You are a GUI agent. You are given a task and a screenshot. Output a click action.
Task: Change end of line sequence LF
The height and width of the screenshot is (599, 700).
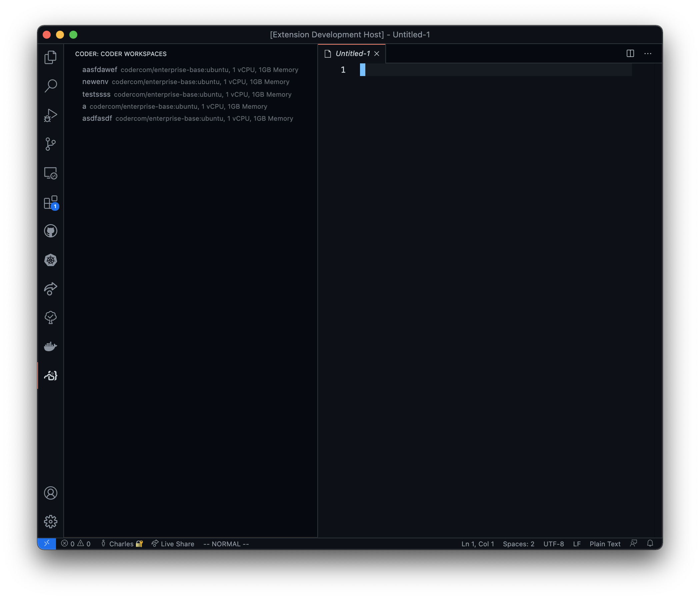point(577,544)
